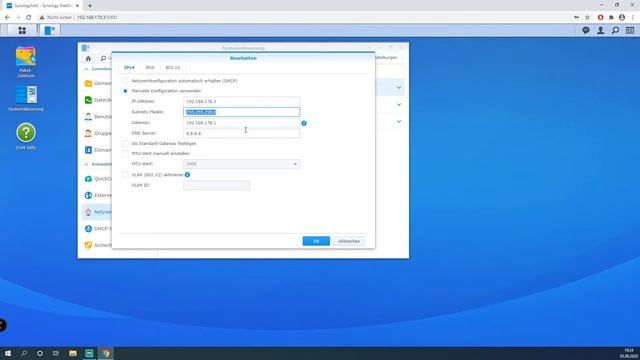Select Benutzer icon in sidebar
This screenshot has height=360, width=640.
[88, 117]
